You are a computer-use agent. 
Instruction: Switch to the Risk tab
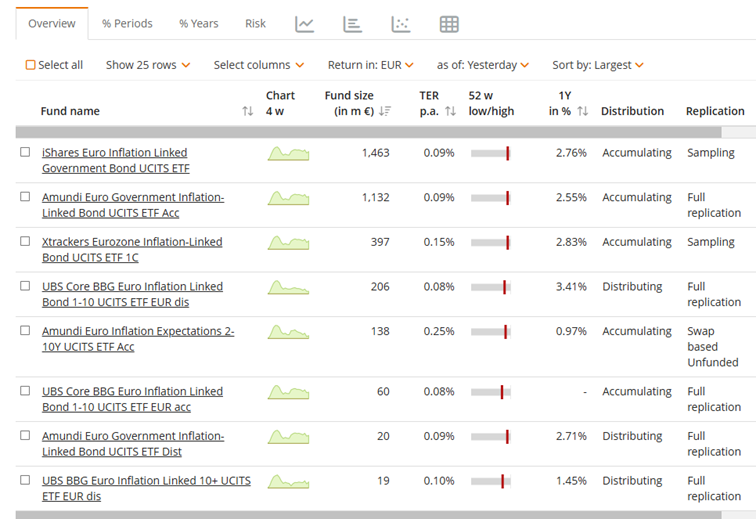click(x=255, y=24)
